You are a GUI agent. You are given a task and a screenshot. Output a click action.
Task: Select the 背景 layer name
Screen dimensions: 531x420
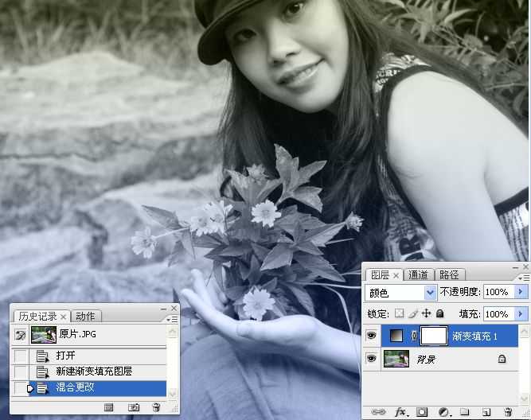(x=426, y=359)
